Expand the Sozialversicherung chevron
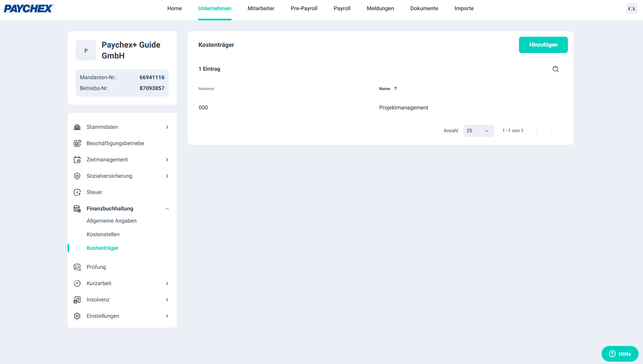The width and height of the screenshot is (643, 364). [167, 176]
